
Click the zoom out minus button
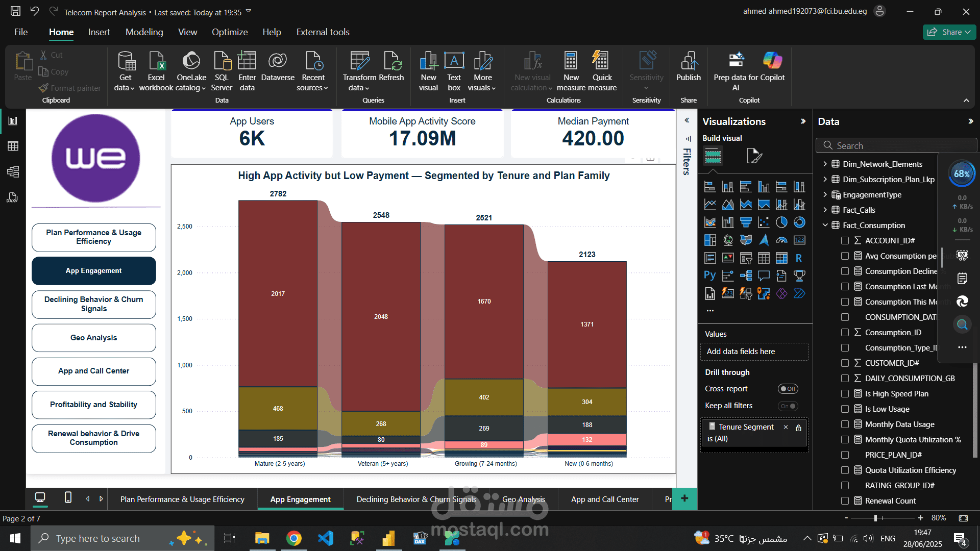[846, 518]
